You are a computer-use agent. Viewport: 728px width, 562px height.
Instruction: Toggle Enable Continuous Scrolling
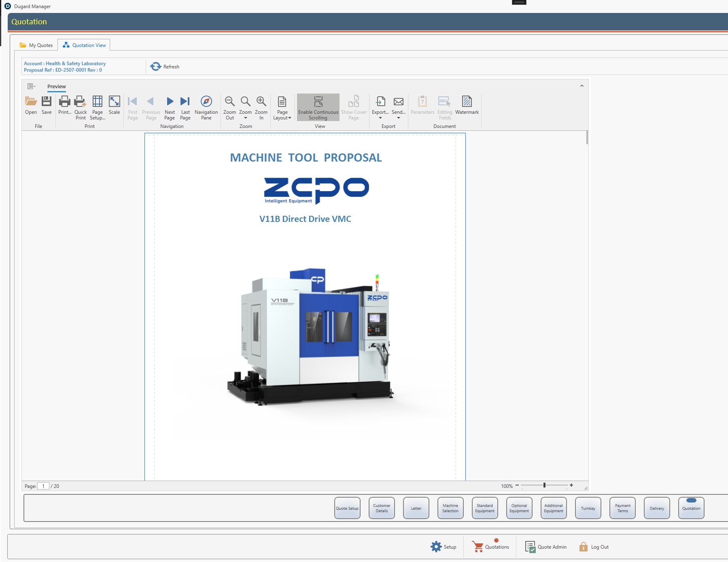pyautogui.click(x=318, y=108)
